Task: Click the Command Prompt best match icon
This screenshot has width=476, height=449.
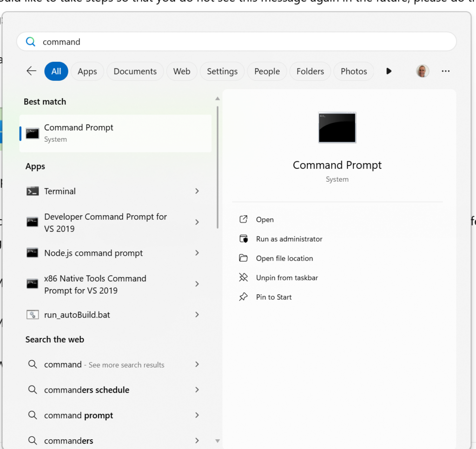Action: [32, 133]
